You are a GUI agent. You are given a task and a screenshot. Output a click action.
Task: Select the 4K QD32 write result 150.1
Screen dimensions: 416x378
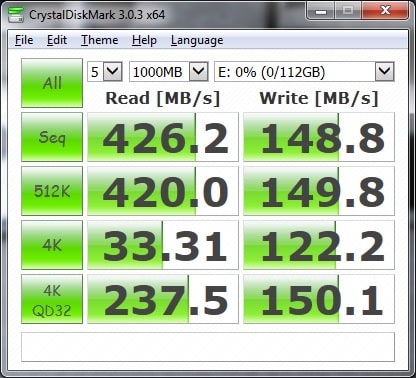point(319,299)
